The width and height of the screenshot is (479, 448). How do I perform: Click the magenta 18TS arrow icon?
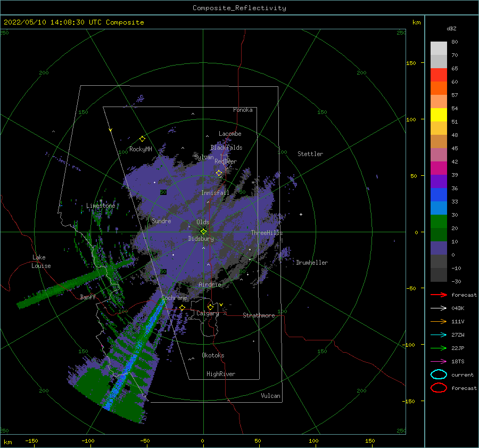439,362
